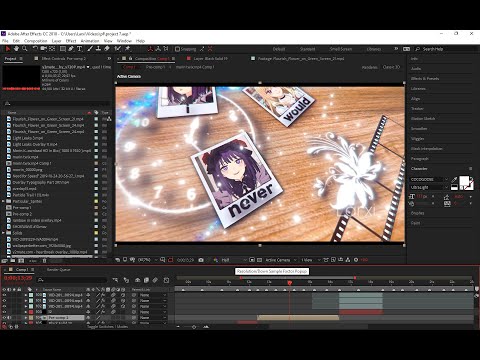Click the eyedropper icon in Character panel

[x=454, y=180]
